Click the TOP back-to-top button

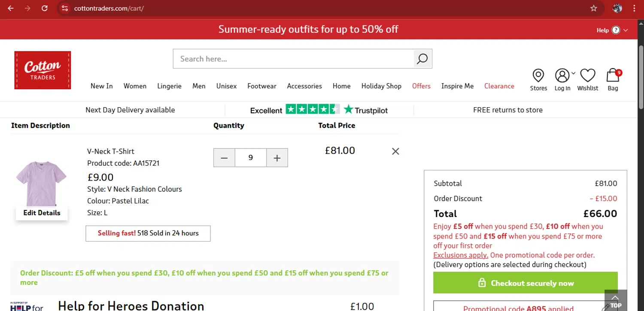(616, 300)
